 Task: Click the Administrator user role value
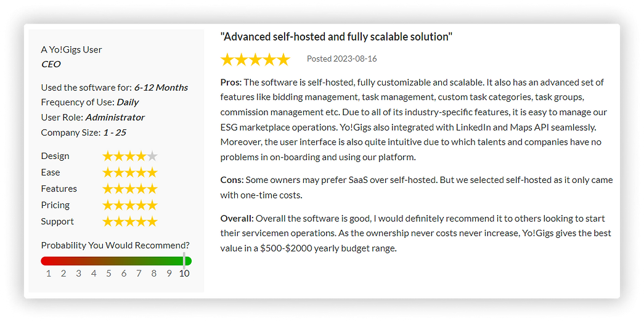[115, 118]
